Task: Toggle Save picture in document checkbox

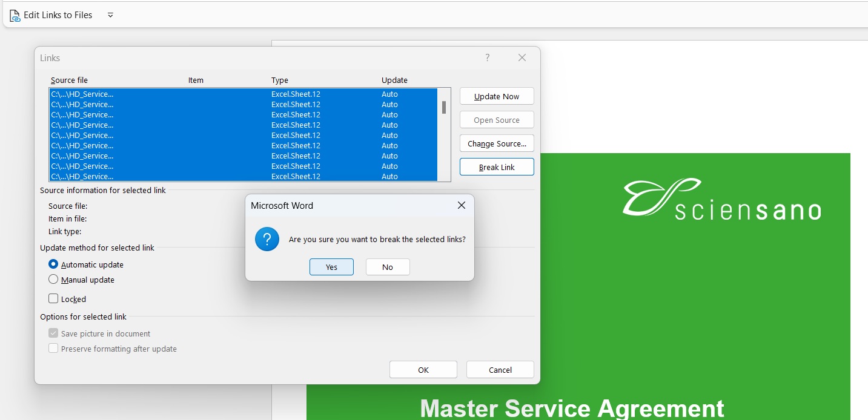Action: coord(53,333)
